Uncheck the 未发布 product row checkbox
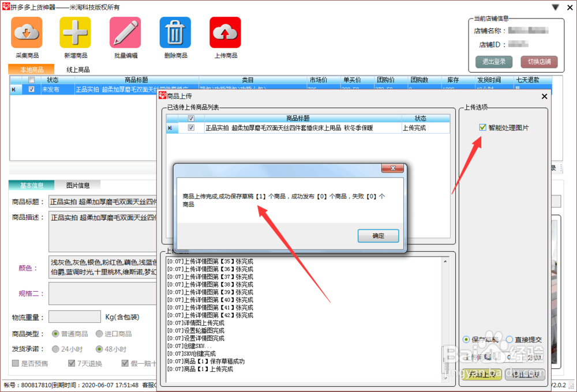The width and height of the screenshot is (577, 392). click(31, 89)
